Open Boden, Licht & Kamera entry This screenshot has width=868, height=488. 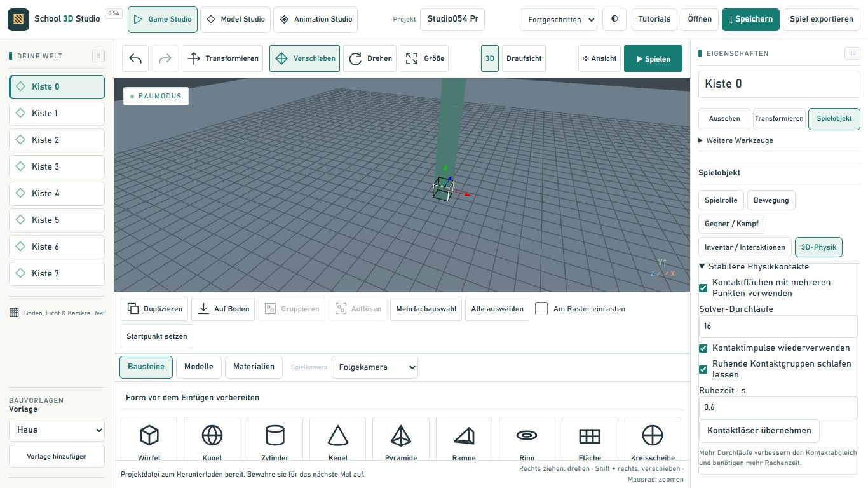tap(57, 313)
